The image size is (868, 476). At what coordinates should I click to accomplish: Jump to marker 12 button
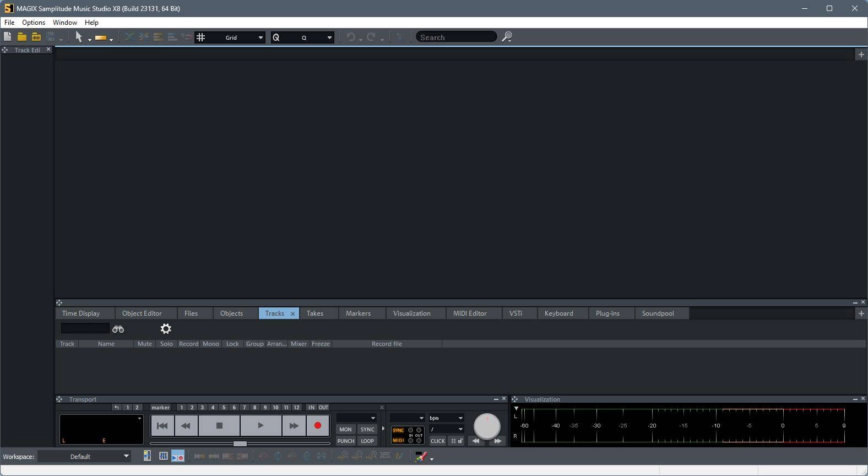[x=296, y=408]
